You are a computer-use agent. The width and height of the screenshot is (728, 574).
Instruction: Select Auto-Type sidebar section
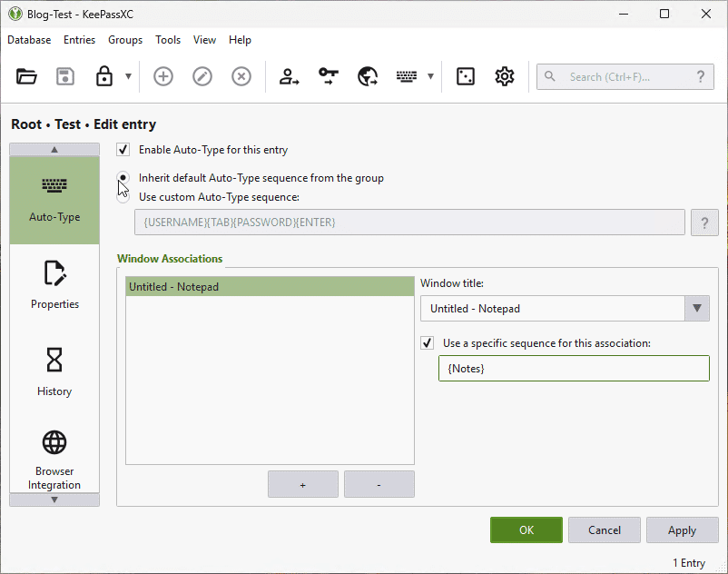click(54, 200)
